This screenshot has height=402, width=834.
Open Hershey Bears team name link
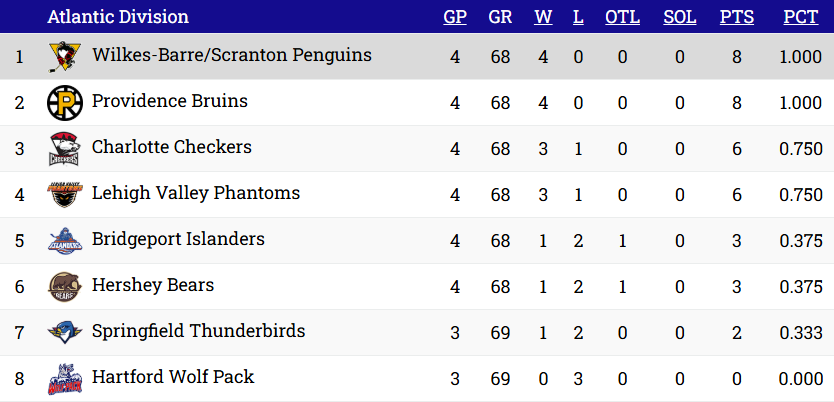tap(152, 286)
